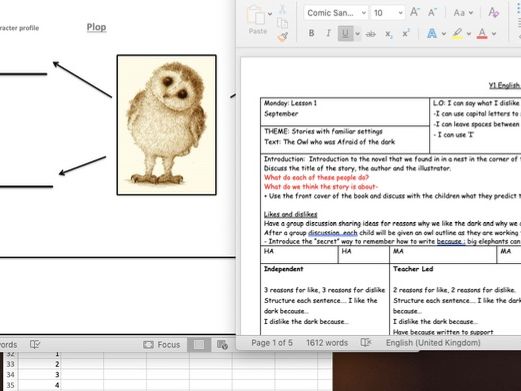The width and height of the screenshot is (521, 391).
Task: Increase font size with larger A icon
Action: pos(414,12)
